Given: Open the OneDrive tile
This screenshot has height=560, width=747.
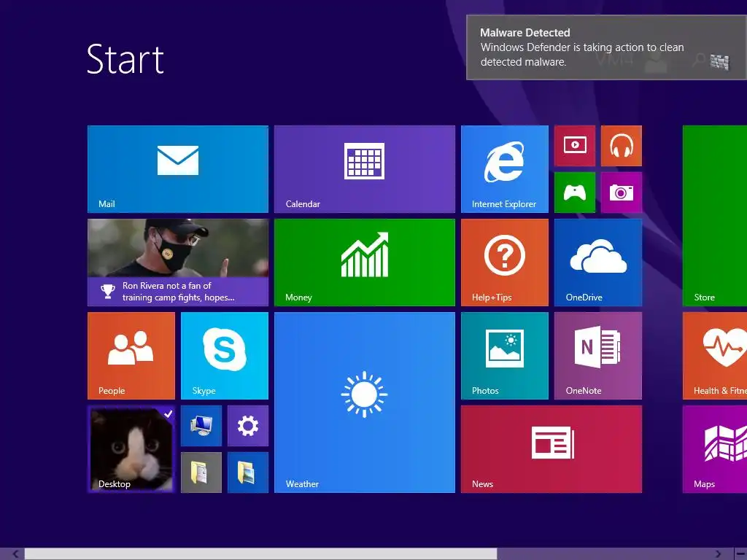Looking at the screenshot, I should (x=598, y=262).
